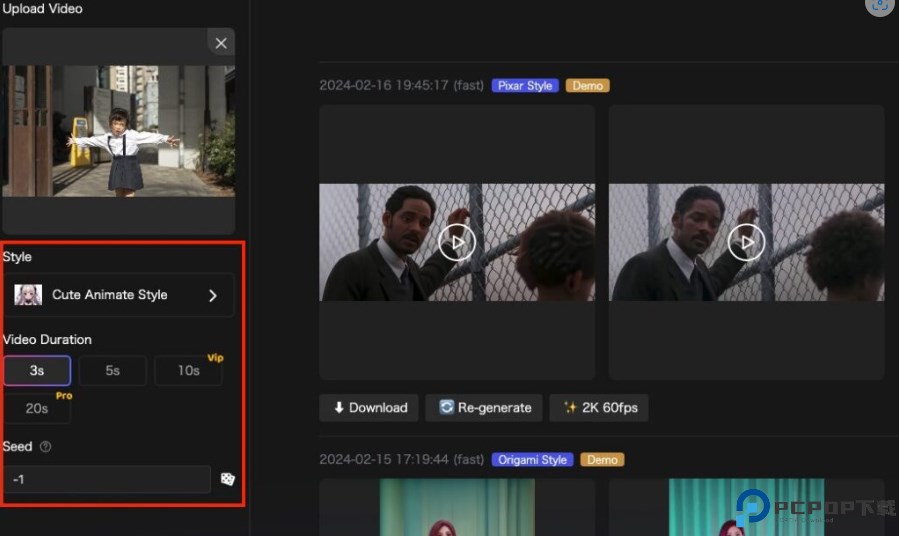Click the Pixar Style tag
This screenshot has height=536, width=899.
point(525,85)
